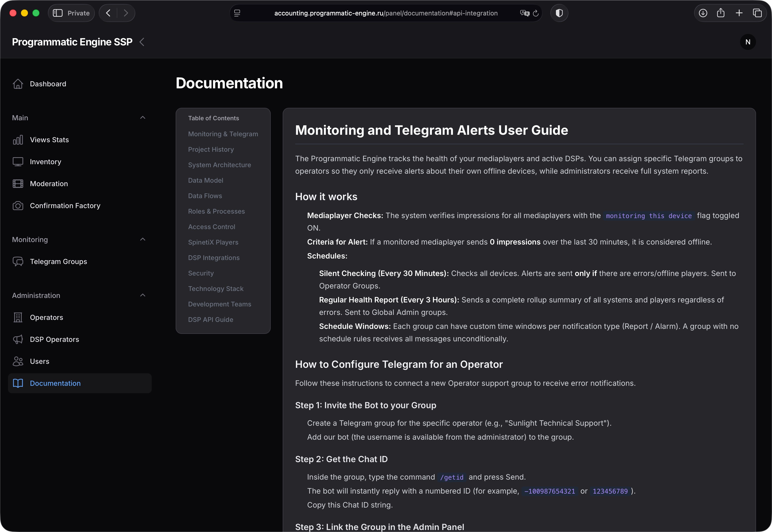Open the Inventory monitor icon
772x532 pixels.
point(18,162)
